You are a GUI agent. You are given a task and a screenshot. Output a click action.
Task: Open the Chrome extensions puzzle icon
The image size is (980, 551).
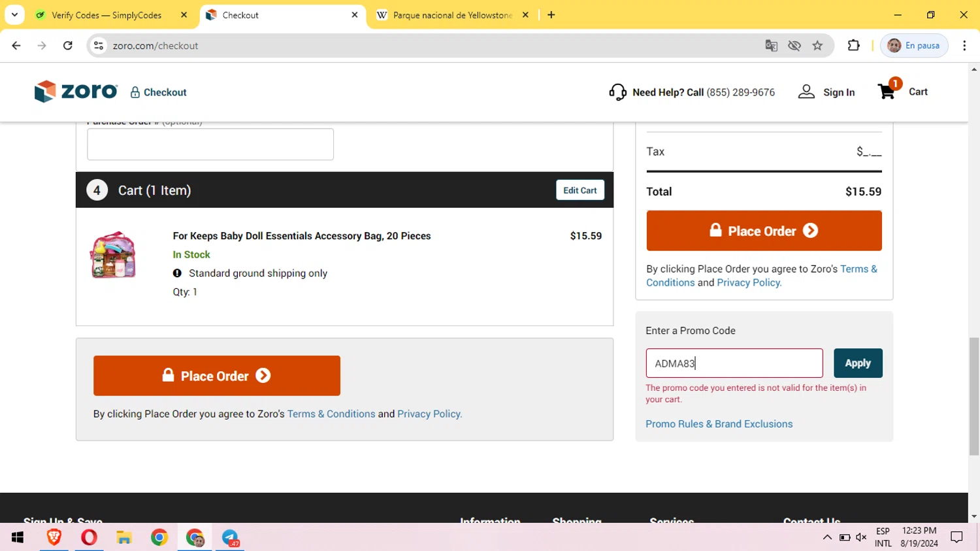pos(853,46)
